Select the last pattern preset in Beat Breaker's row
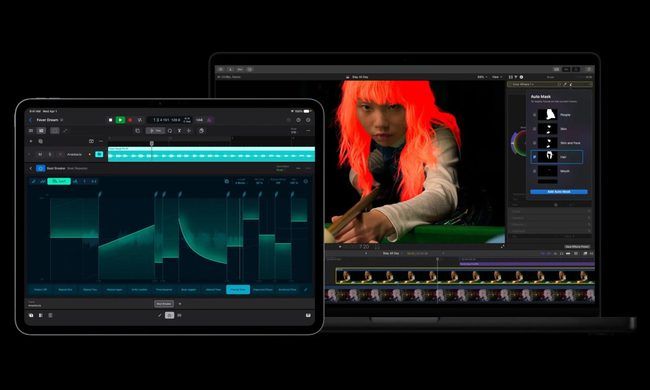This screenshot has width=650, height=390. tap(287, 289)
